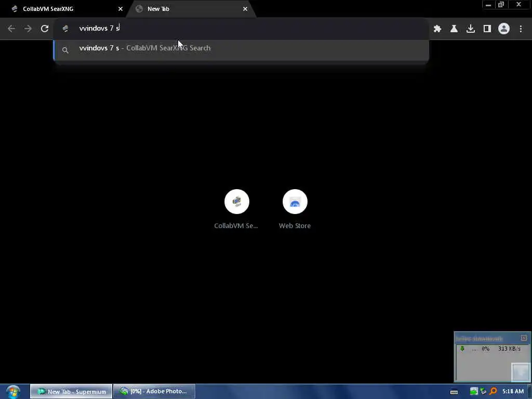This screenshot has width=532, height=399.
Task: Minimize the Supermium browser window
Action: pos(488,5)
